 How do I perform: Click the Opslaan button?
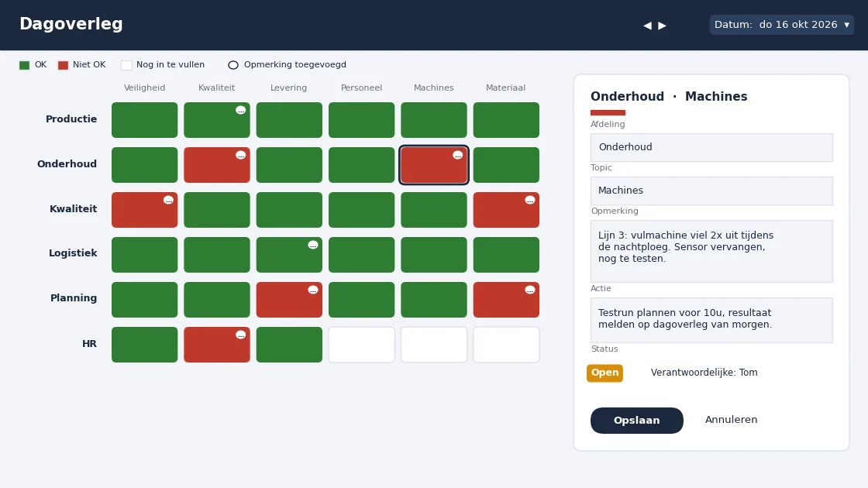pos(636,421)
